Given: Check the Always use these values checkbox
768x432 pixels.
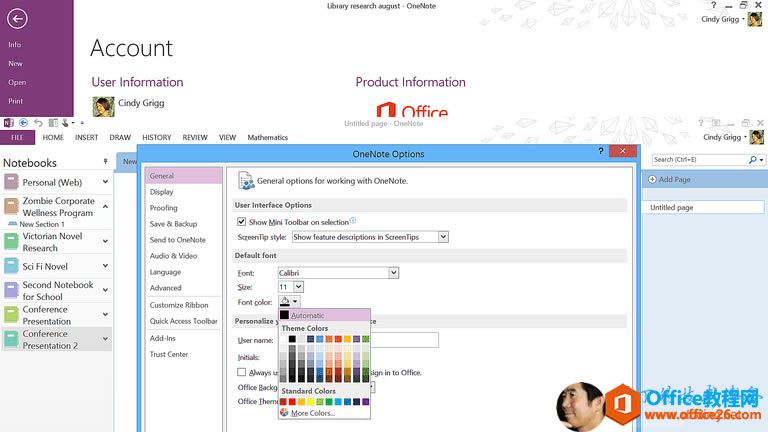Looking at the screenshot, I should tap(241, 372).
